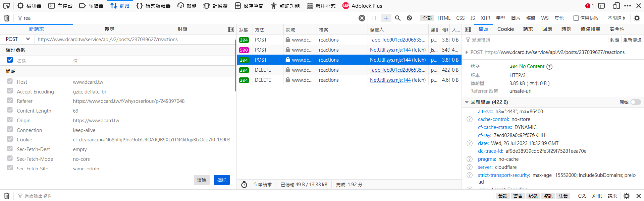Filter requests by HTML type
The image size is (644, 201).
[x=444, y=18]
